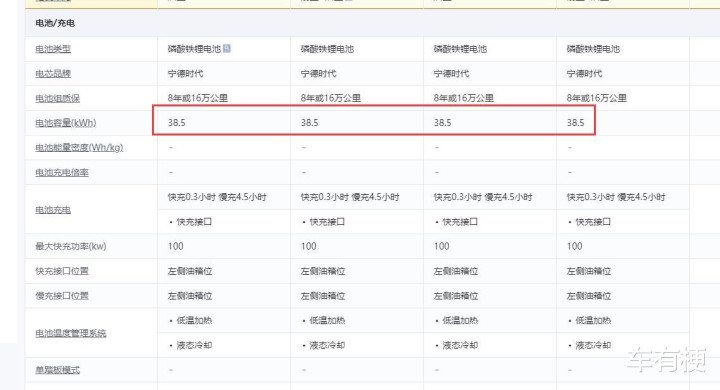Select 快充0.3小时 慢充4.5小时 in the fourth column
Viewport: 720px width, 390px height.
616,197
